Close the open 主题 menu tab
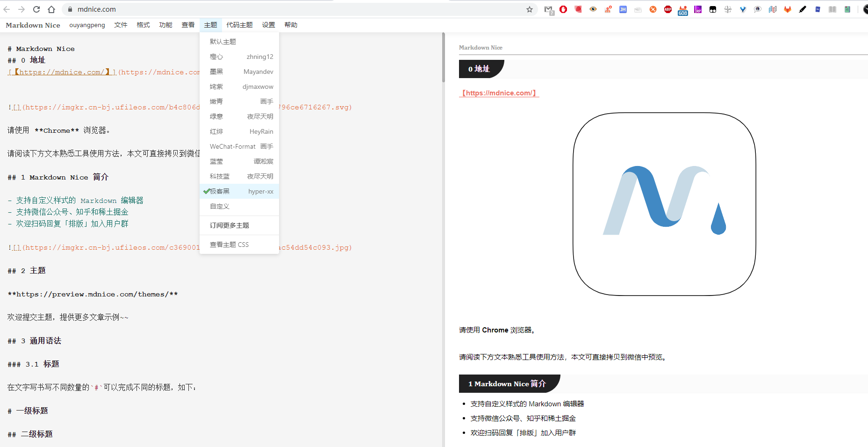The height and width of the screenshot is (447, 868). (x=210, y=25)
